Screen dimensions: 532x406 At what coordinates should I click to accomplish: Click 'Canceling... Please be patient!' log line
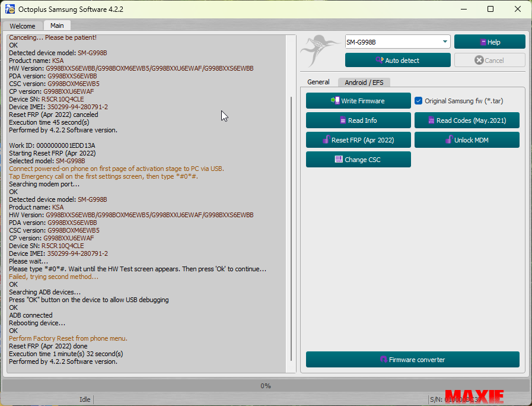53,37
